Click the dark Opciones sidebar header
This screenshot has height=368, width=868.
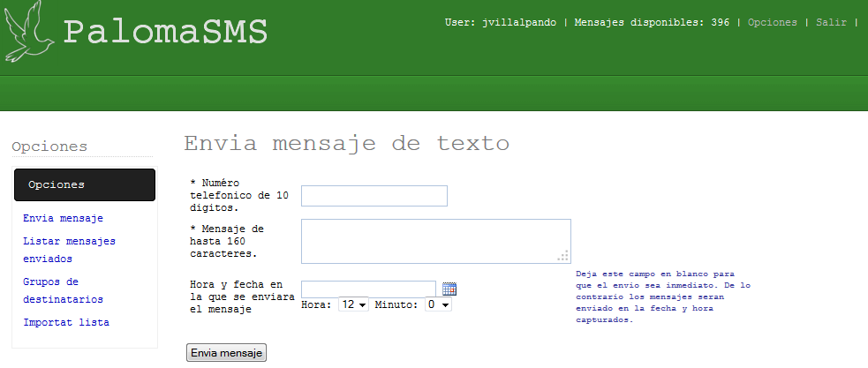85,184
